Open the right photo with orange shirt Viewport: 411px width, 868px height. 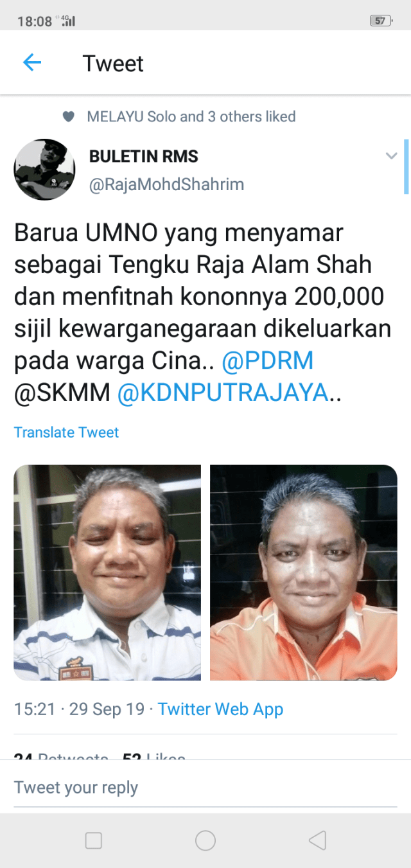click(x=303, y=572)
